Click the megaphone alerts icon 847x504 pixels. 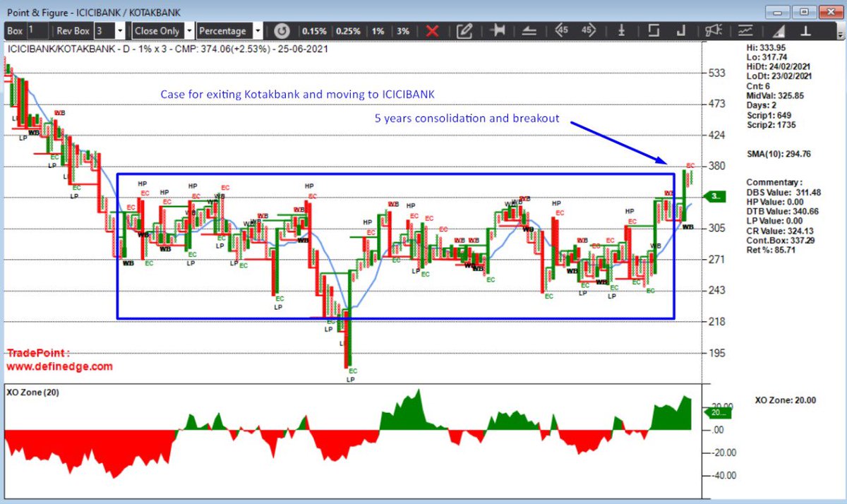click(x=714, y=30)
